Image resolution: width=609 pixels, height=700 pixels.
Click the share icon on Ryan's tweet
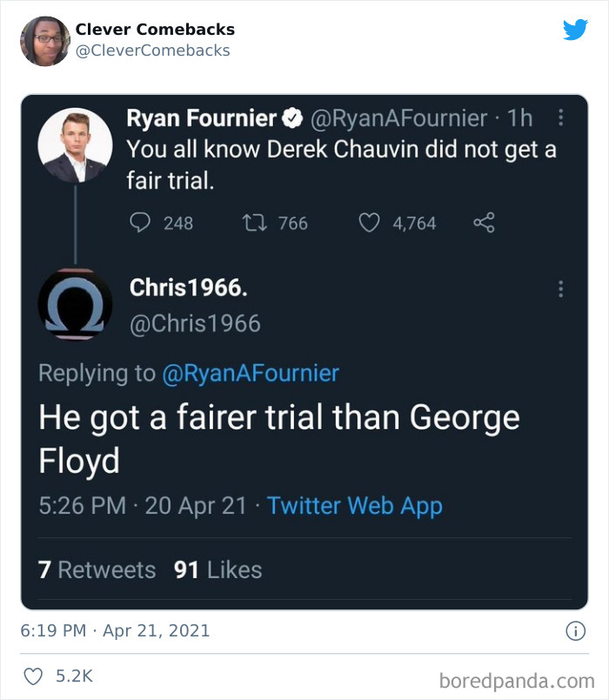click(x=484, y=224)
